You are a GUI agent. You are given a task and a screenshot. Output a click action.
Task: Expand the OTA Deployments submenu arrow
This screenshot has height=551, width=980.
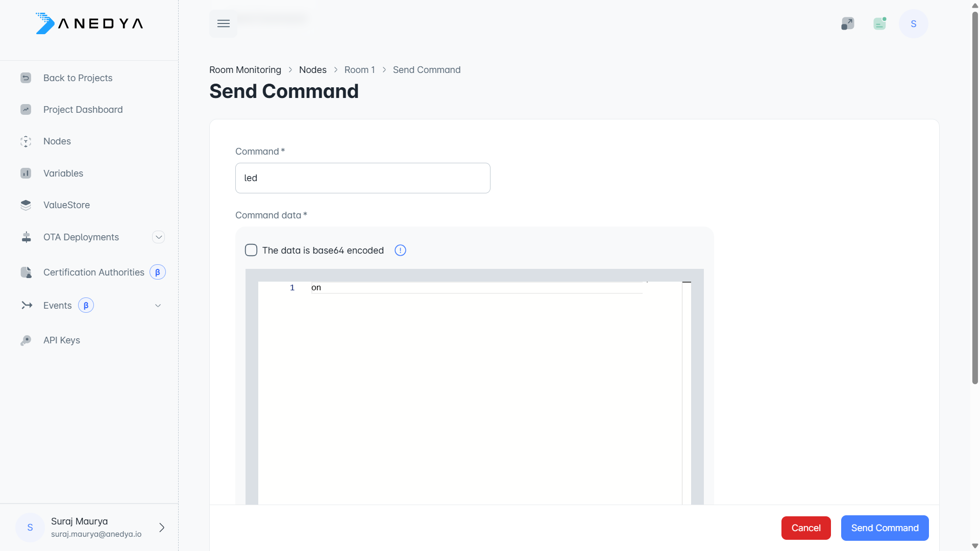point(158,237)
